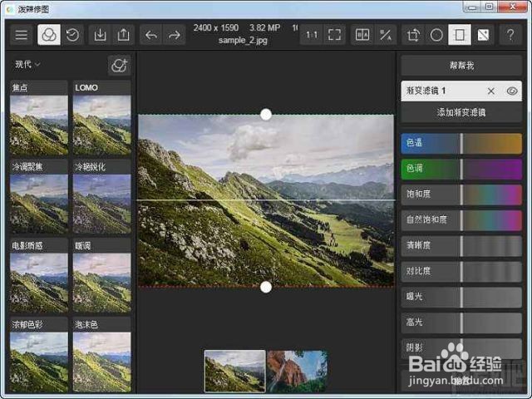Set zoom to 1:1

click(311, 35)
